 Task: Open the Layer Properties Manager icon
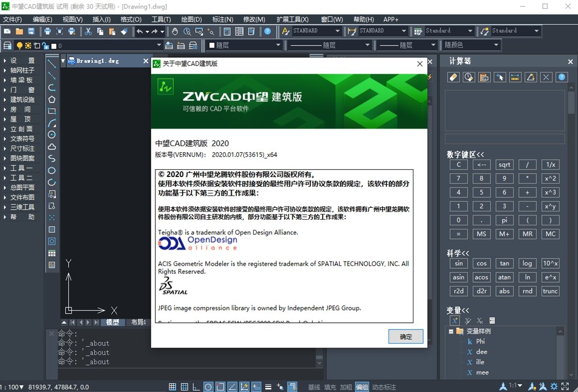pyautogui.click(x=7, y=45)
